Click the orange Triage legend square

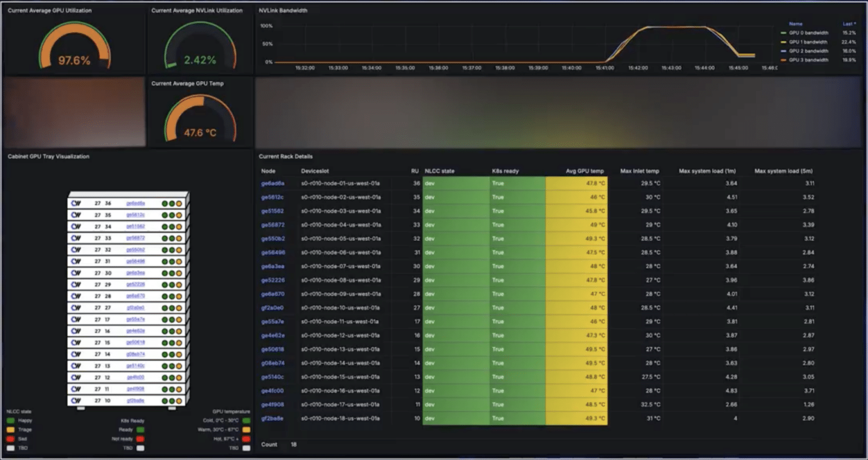(x=11, y=429)
